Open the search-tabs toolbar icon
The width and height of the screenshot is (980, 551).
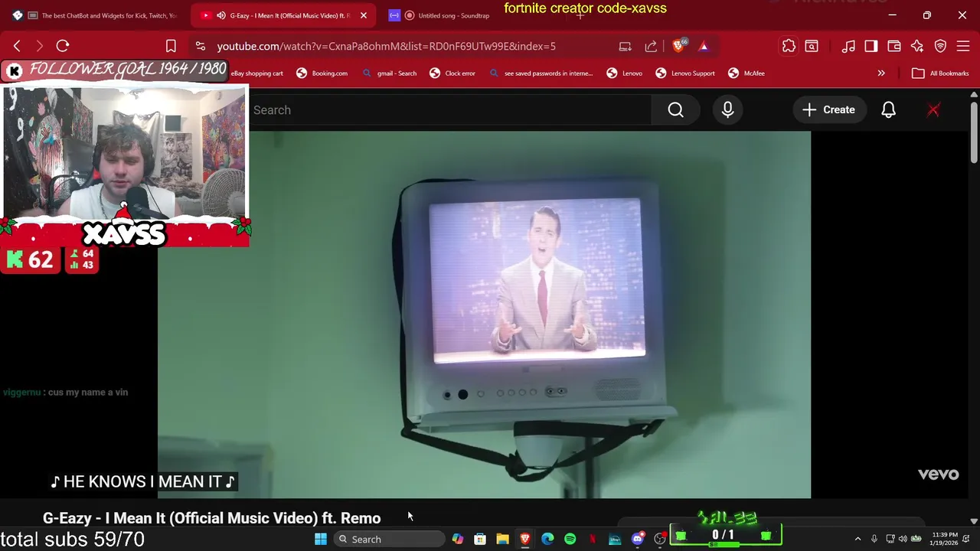[812, 46]
